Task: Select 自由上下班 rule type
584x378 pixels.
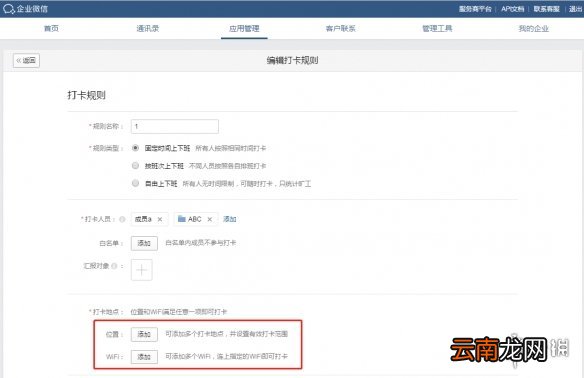Action: click(136, 183)
